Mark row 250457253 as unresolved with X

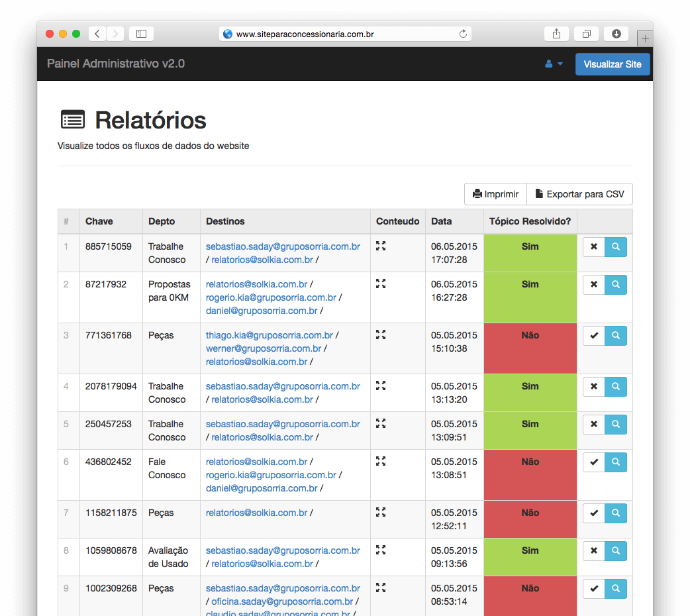coord(593,425)
